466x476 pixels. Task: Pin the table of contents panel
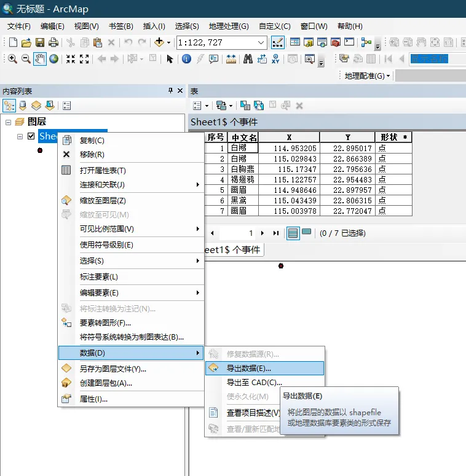pyautogui.click(x=170, y=90)
